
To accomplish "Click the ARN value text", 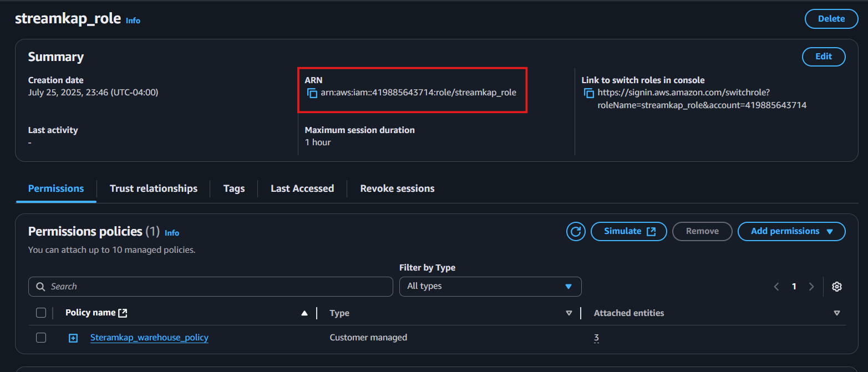I will tap(418, 93).
